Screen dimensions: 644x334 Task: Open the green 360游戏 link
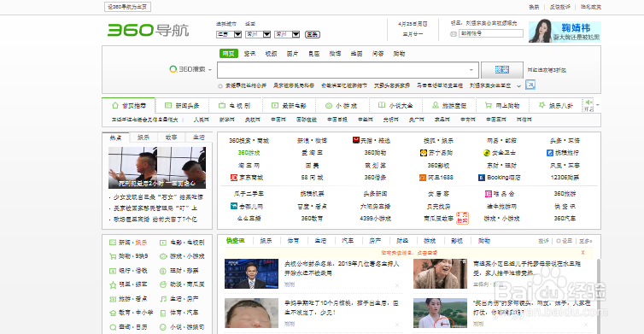click(249, 153)
